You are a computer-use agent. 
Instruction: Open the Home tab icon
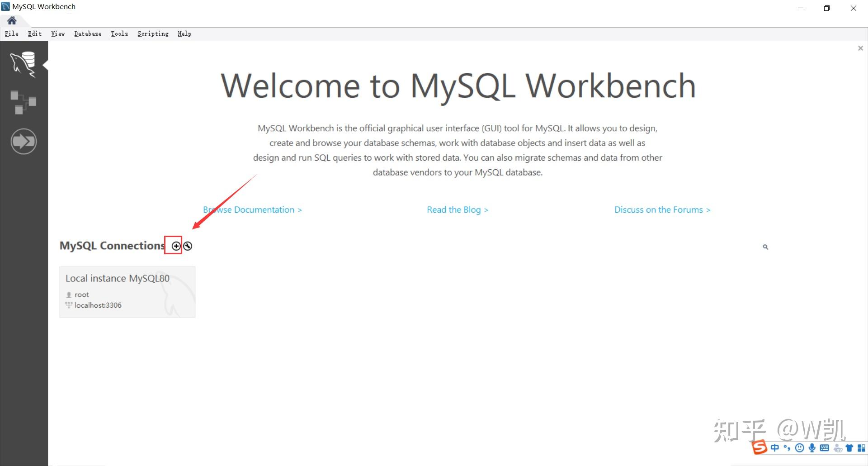[12, 20]
